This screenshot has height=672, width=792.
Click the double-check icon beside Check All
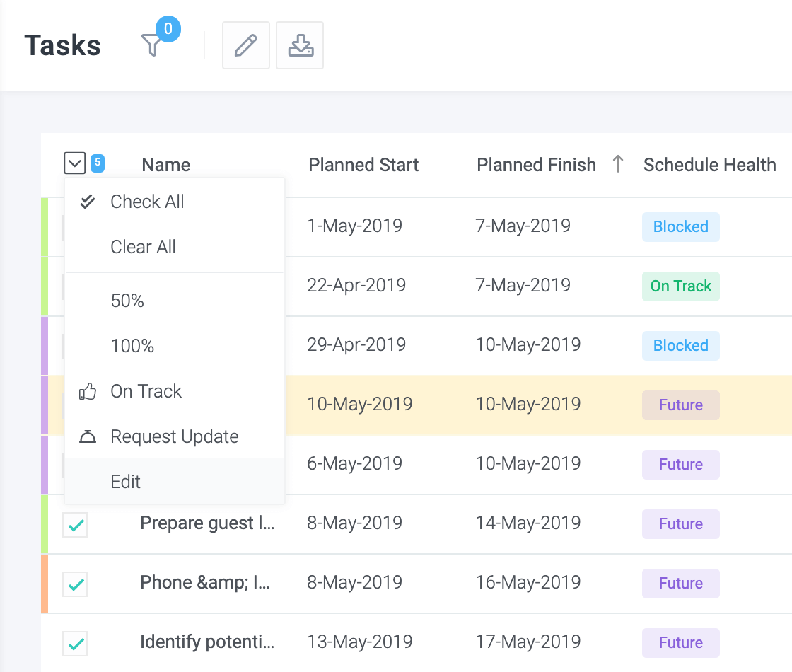click(x=88, y=202)
